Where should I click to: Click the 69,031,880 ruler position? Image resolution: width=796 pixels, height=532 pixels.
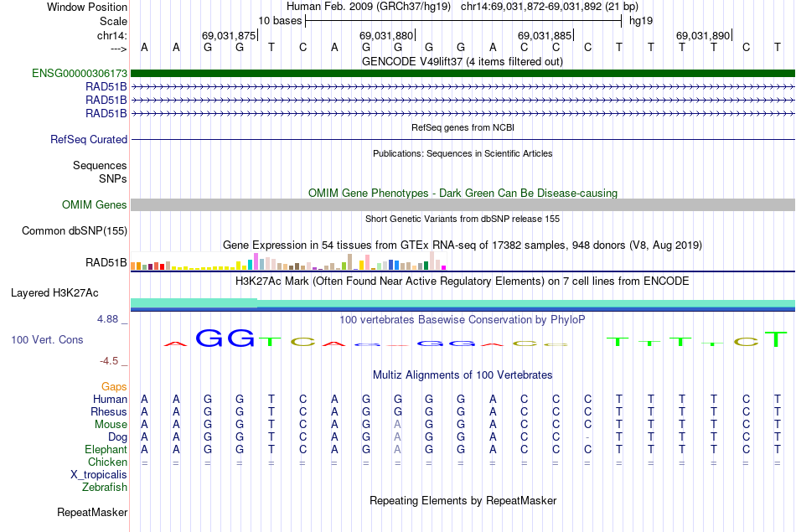coord(386,35)
